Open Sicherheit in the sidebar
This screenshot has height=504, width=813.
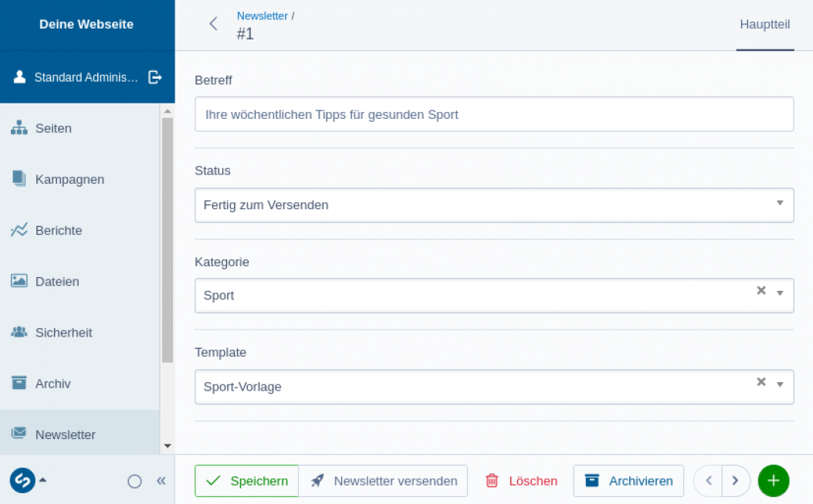click(x=80, y=333)
